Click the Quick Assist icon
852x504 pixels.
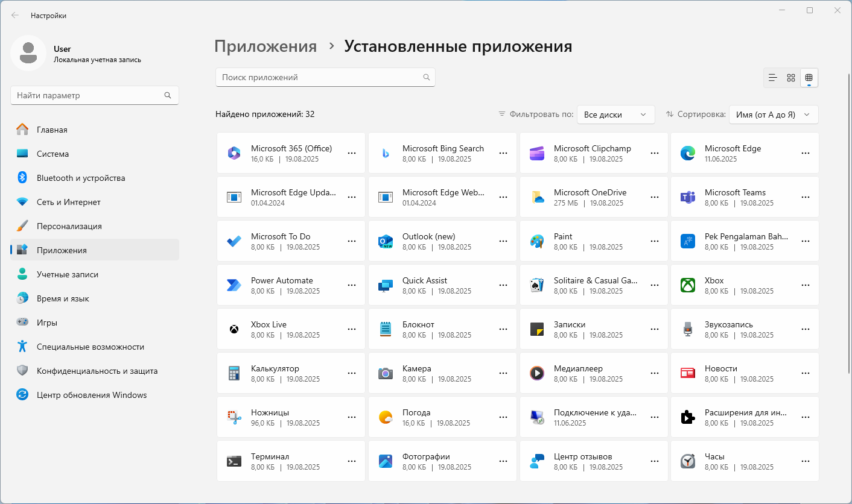click(386, 285)
